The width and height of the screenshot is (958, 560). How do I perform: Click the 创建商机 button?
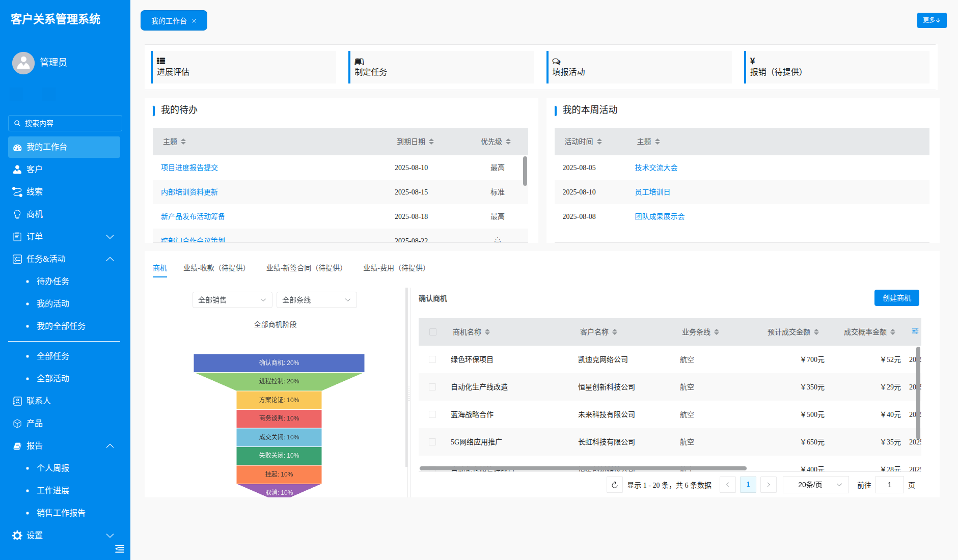pos(897,298)
